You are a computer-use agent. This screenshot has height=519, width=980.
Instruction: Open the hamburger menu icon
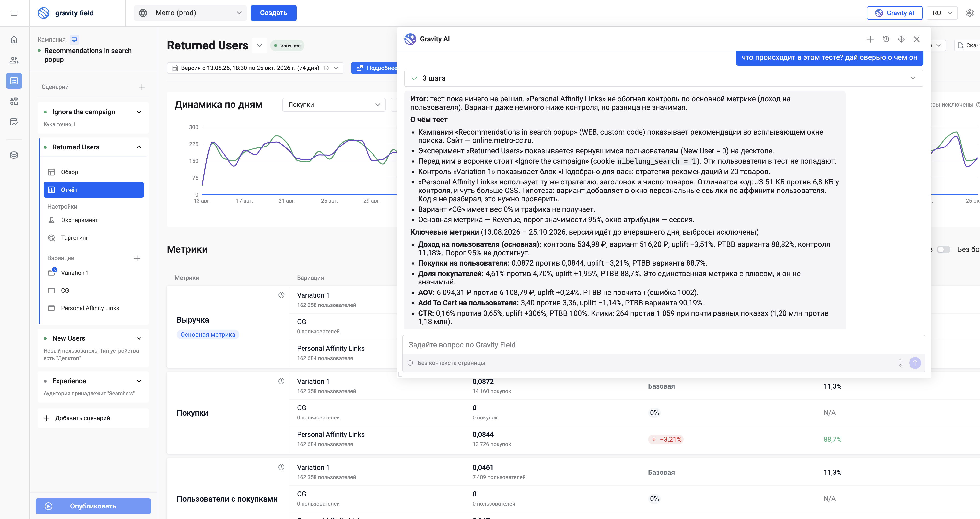[x=14, y=13]
